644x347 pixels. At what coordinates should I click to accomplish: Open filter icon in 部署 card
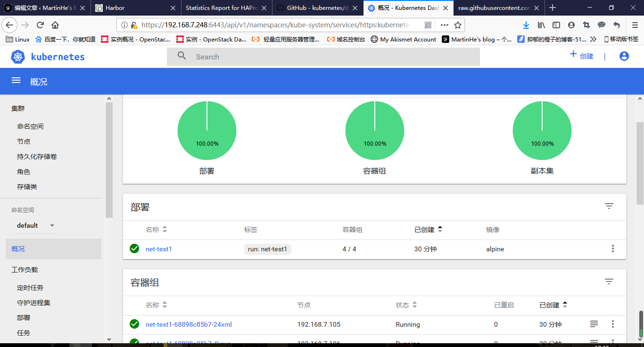(609, 206)
